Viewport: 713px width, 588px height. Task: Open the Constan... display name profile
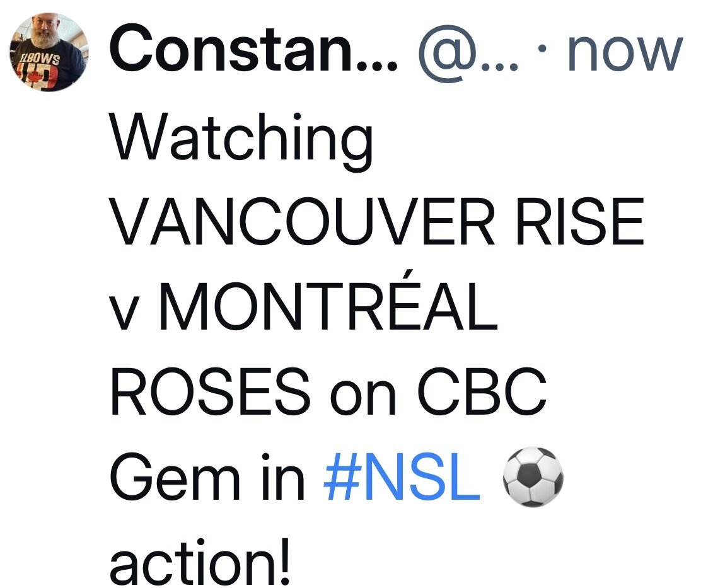tap(253, 49)
